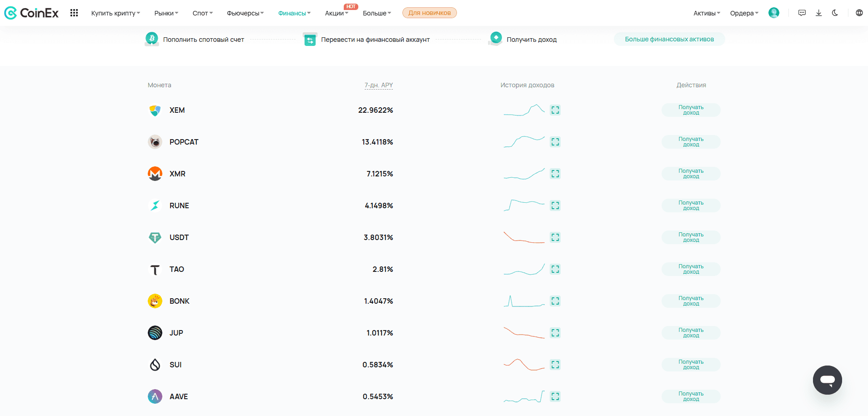868x416 pixels.
Task: Expand JUP income history chart
Action: coord(555,333)
